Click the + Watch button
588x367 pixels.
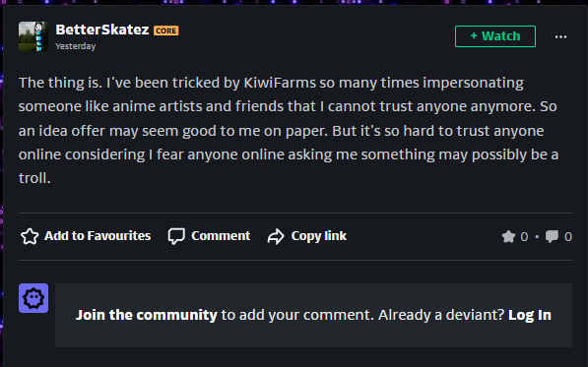(x=495, y=36)
